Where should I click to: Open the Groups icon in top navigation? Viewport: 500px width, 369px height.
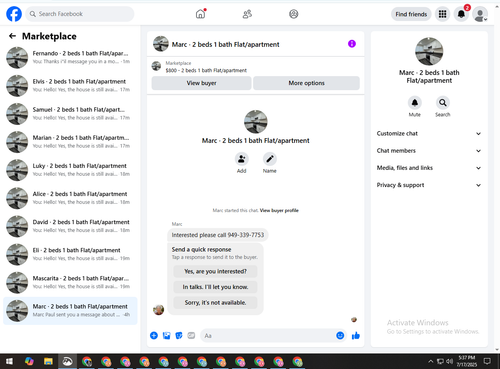tap(293, 14)
